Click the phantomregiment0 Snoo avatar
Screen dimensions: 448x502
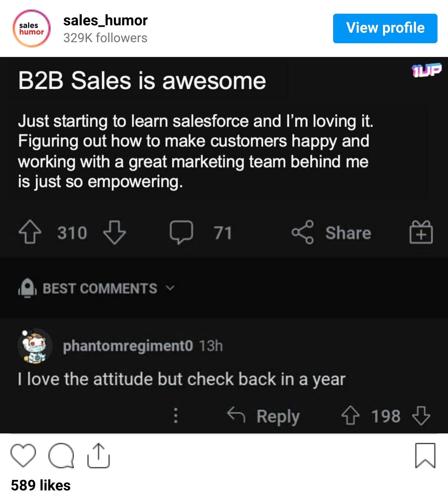pos(35,346)
